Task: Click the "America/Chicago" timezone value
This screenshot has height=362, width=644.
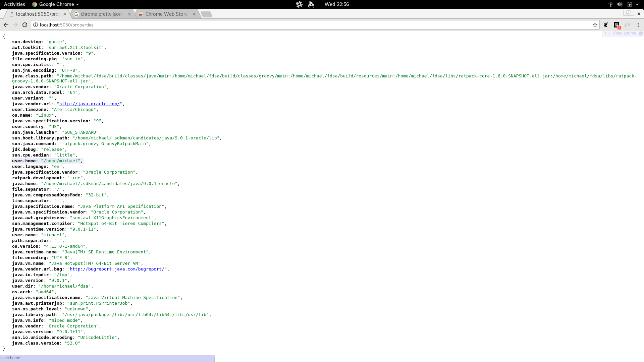Action: pyautogui.click(x=74, y=110)
